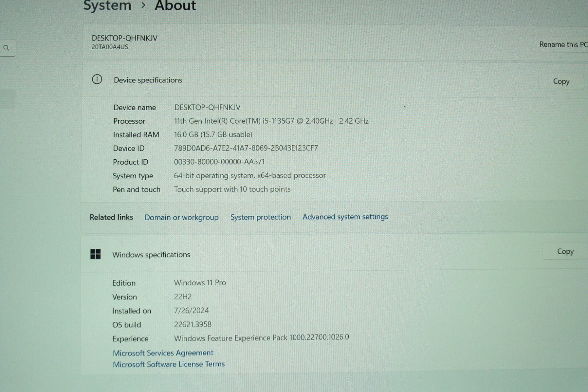Click the OS build label
The height and width of the screenshot is (392, 588).
(126, 325)
